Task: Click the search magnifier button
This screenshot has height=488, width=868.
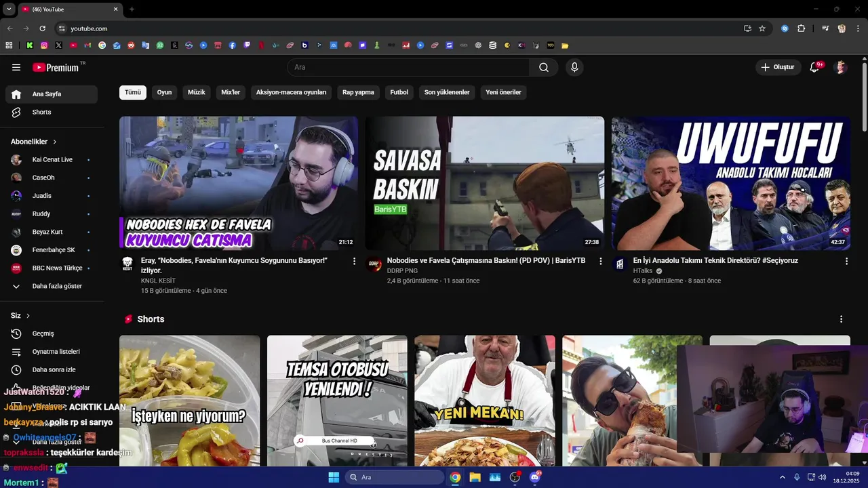Action: coord(544,67)
